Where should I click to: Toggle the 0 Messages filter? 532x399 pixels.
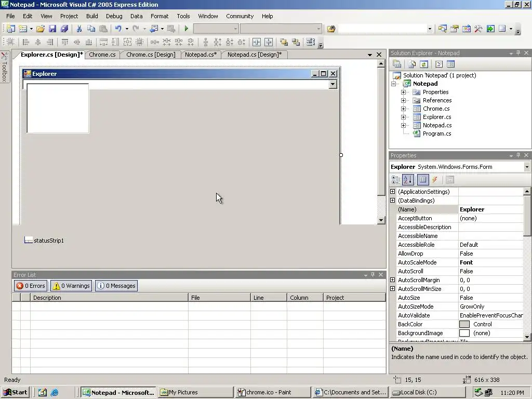[116, 286]
